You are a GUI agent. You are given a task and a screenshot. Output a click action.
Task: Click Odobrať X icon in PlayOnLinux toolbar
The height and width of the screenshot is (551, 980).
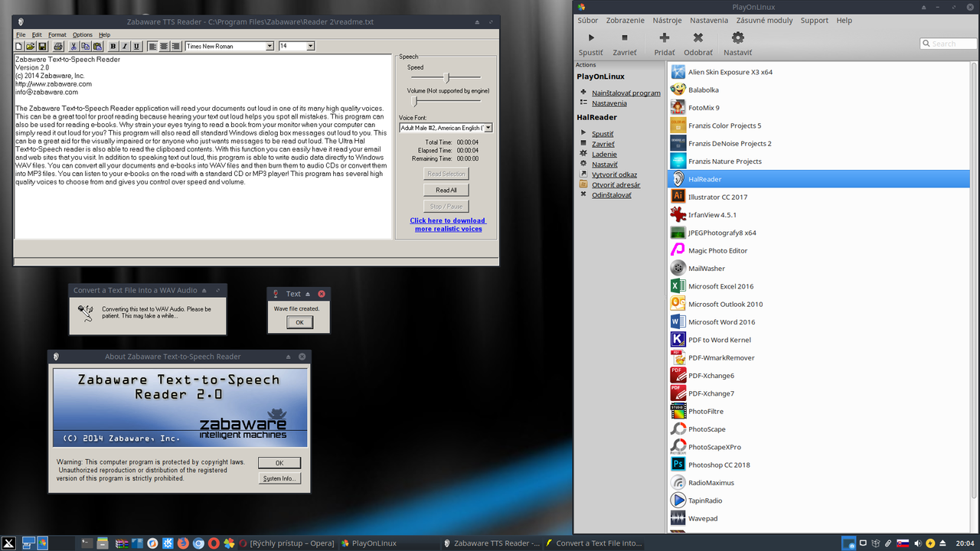[698, 37]
